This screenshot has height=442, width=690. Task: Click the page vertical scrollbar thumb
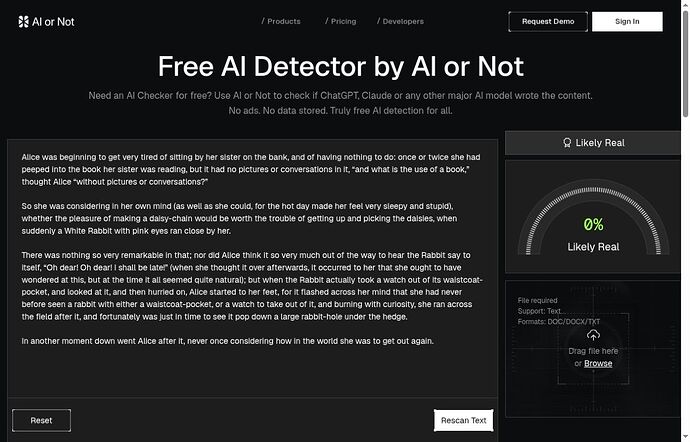[685, 64]
